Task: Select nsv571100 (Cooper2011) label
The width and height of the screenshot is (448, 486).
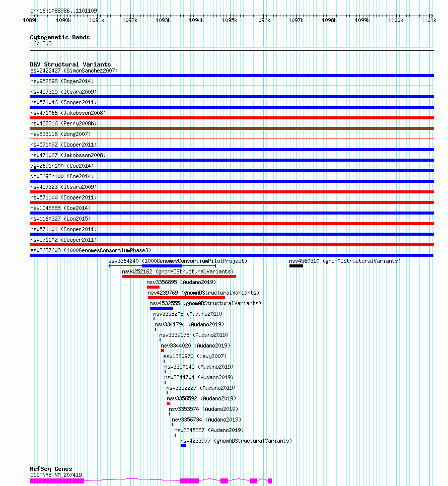Action: tap(63, 197)
